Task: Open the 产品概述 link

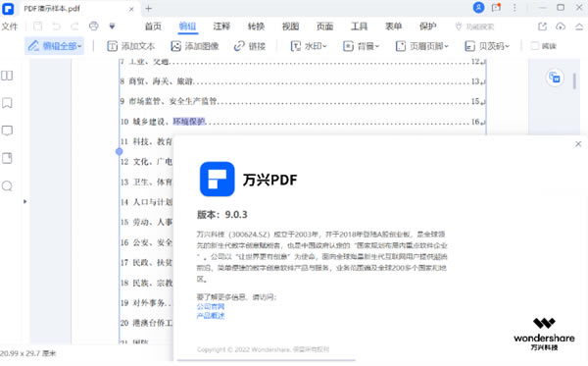Action: (211, 316)
